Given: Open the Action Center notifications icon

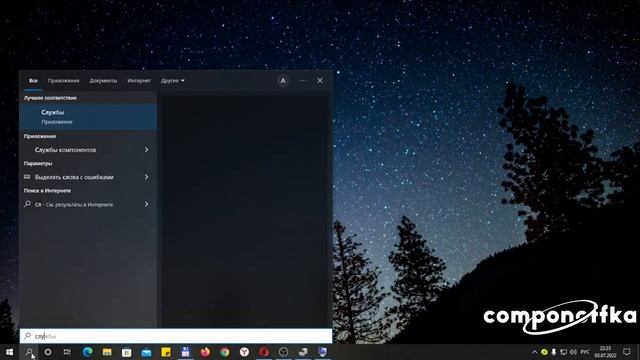Looking at the screenshot, I should (627, 352).
